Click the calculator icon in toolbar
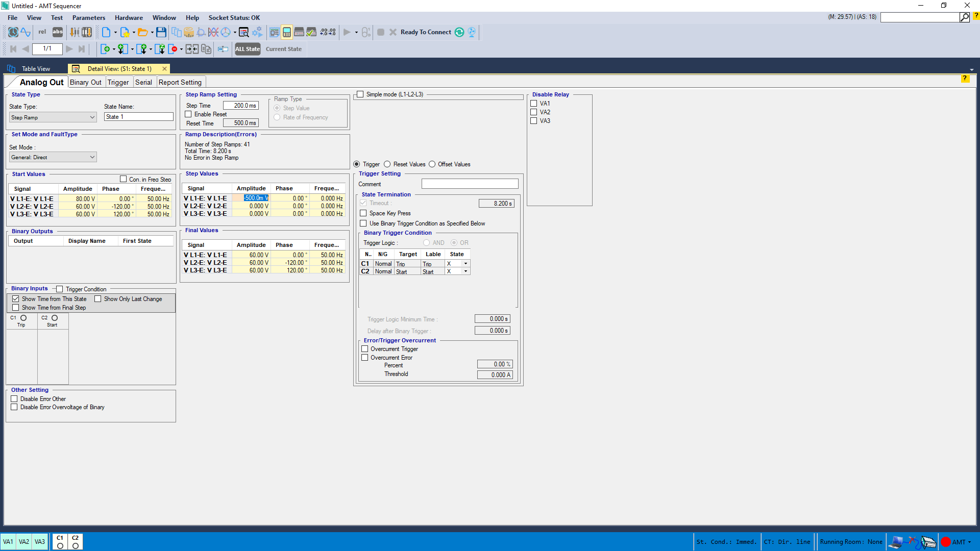Screen dimensions: 980x551 click(x=287, y=32)
